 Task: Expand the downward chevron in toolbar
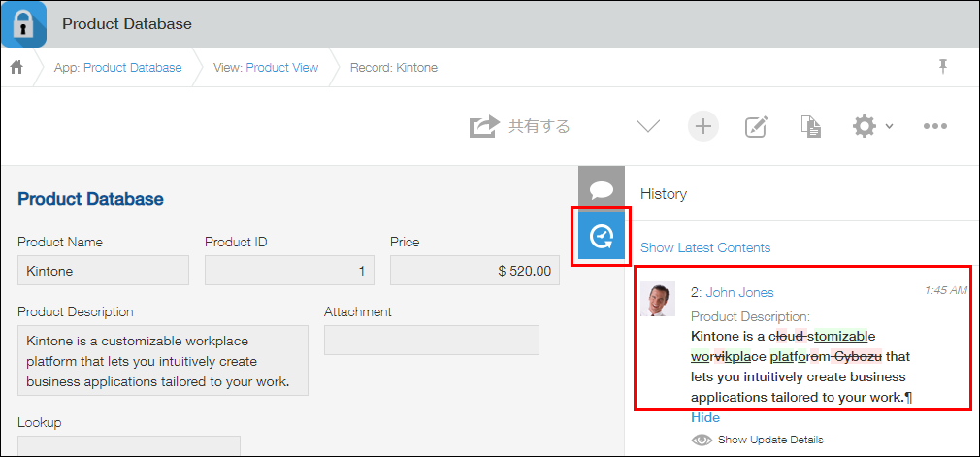click(647, 126)
